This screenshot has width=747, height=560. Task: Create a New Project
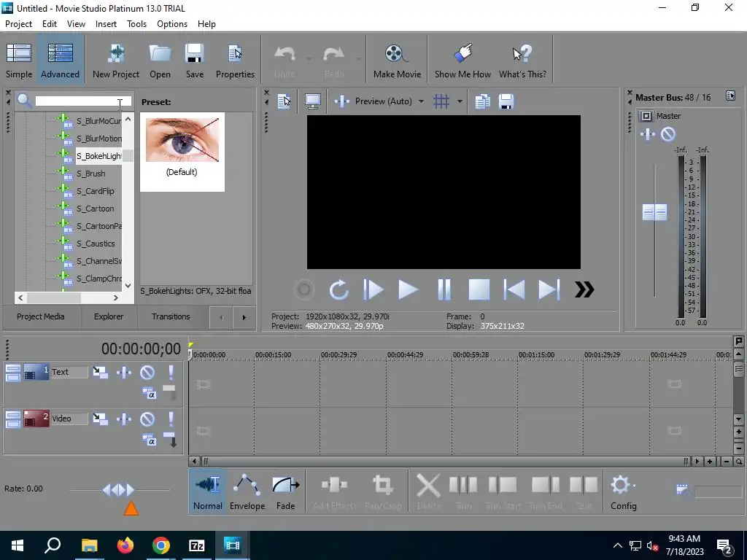pyautogui.click(x=116, y=60)
